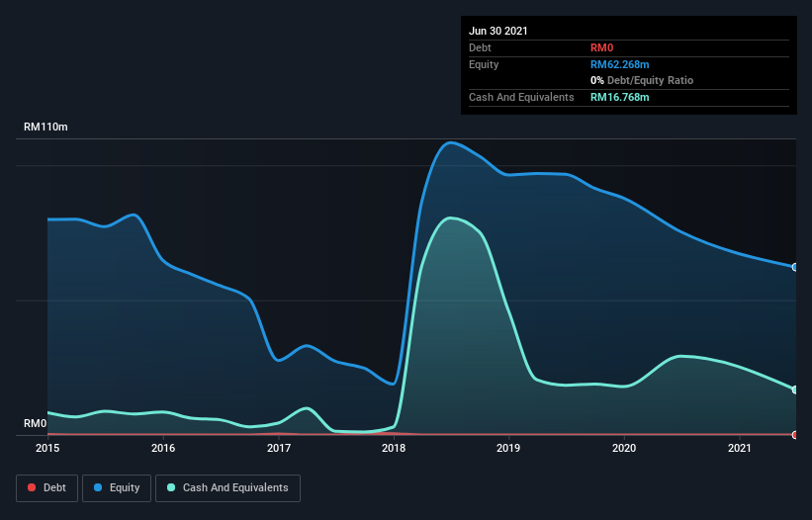Click Cash And Equivalents label in tooltip
The height and width of the screenshot is (520, 812).
[521, 97]
